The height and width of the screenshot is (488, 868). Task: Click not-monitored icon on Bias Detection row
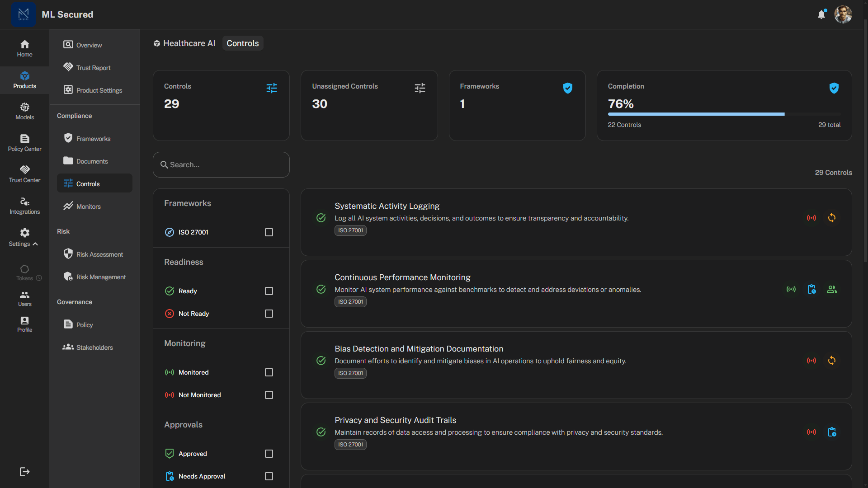(x=811, y=361)
